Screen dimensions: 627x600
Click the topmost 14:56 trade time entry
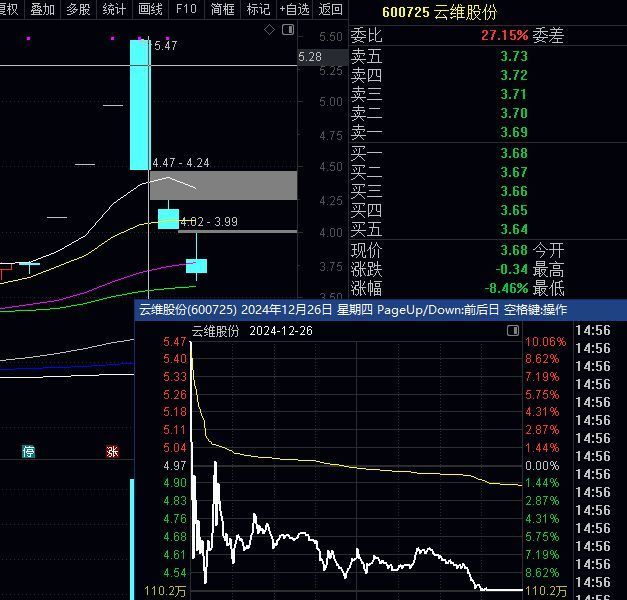593,330
